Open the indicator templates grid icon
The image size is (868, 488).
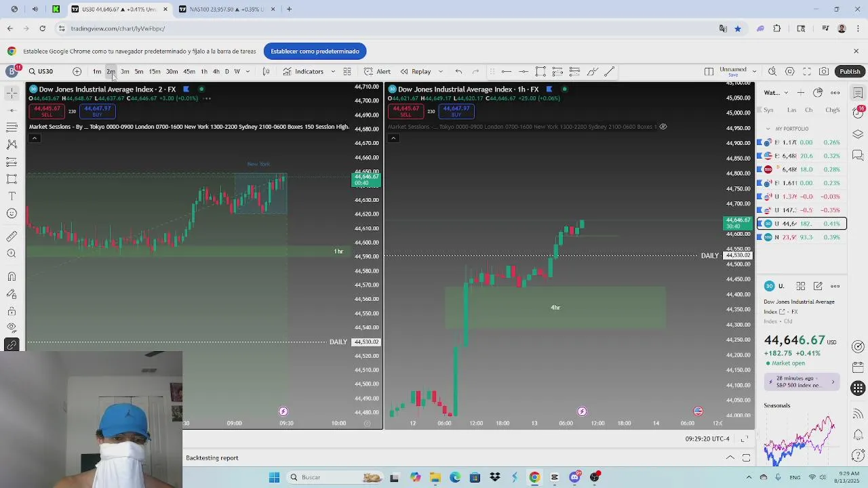click(347, 71)
